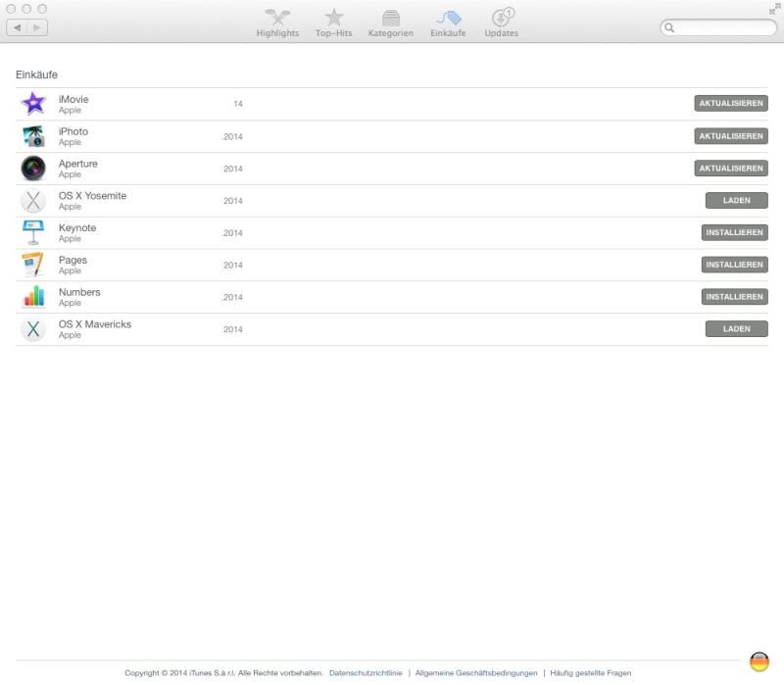Open the Kategorien tab

pos(390,23)
